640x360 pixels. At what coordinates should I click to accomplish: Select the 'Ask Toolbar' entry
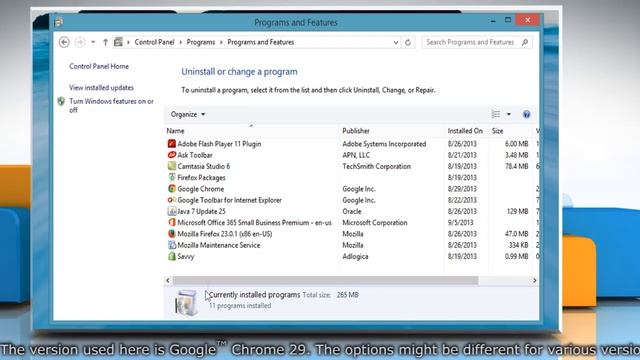point(195,155)
